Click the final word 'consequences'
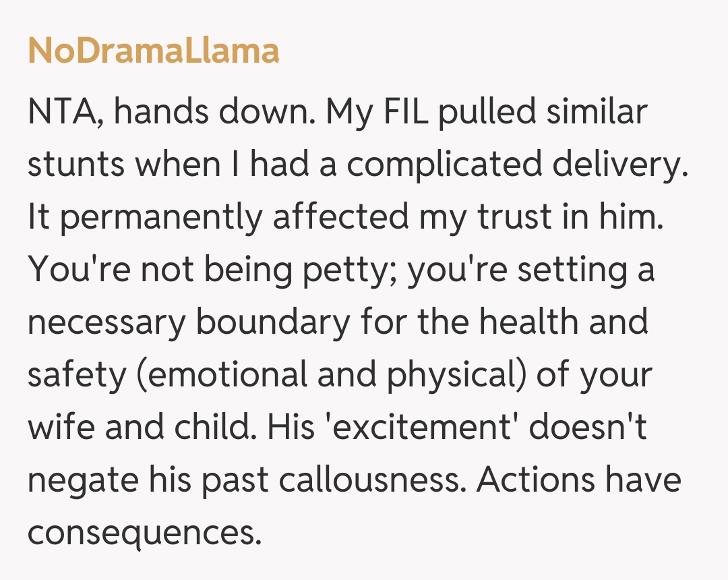The height and width of the screenshot is (580, 728). coord(144,533)
